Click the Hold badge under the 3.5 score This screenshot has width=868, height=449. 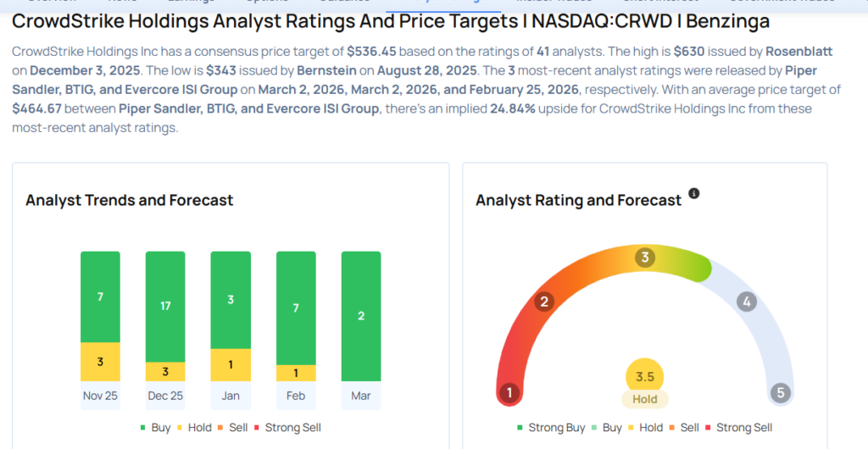click(x=645, y=399)
